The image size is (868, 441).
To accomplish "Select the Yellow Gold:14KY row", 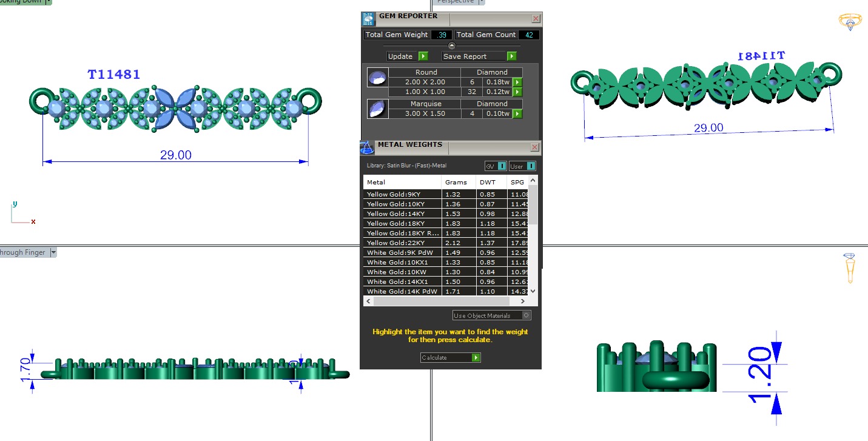I will [x=402, y=214].
